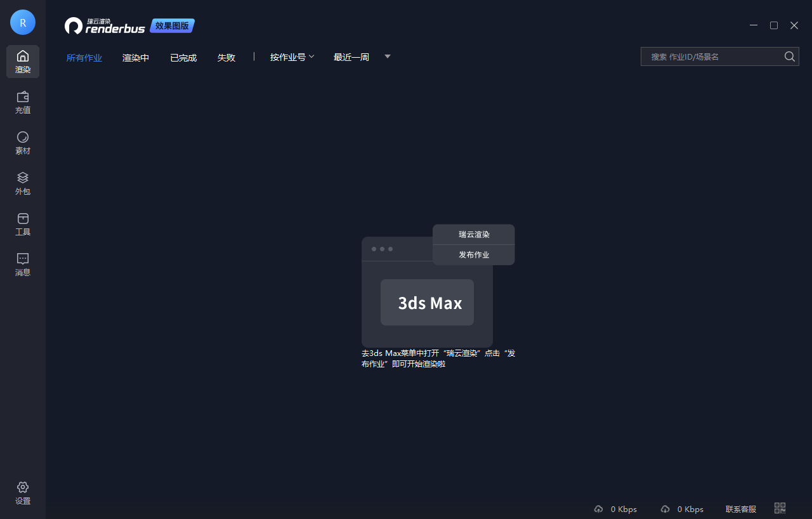Click the upload 0 Kbps status text

point(624,509)
